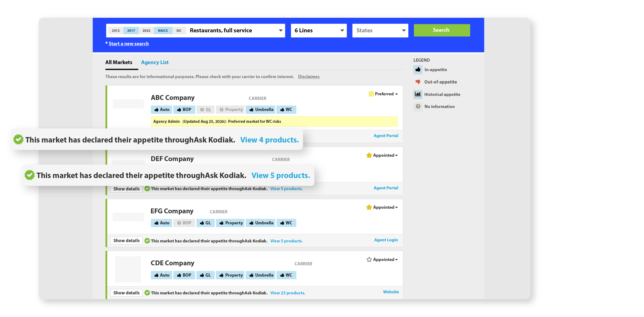Open the States dropdown
This screenshot has width=644, height=317.
point(380,31)
